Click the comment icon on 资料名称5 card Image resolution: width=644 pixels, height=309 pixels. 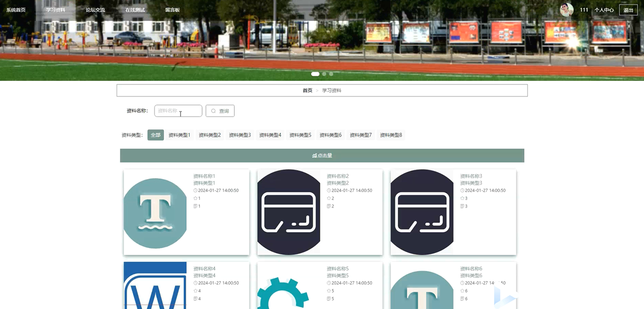[x=329, y=299]
